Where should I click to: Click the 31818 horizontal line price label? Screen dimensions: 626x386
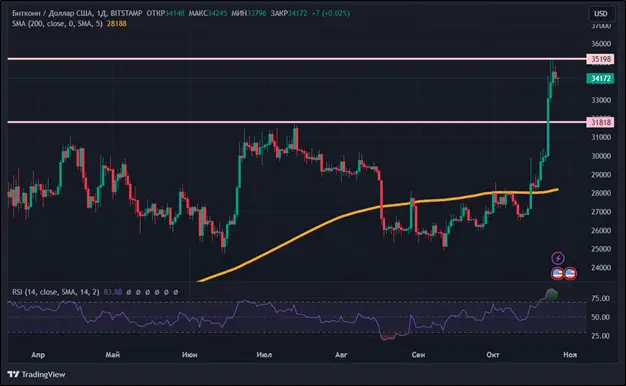tap(600, 122)
